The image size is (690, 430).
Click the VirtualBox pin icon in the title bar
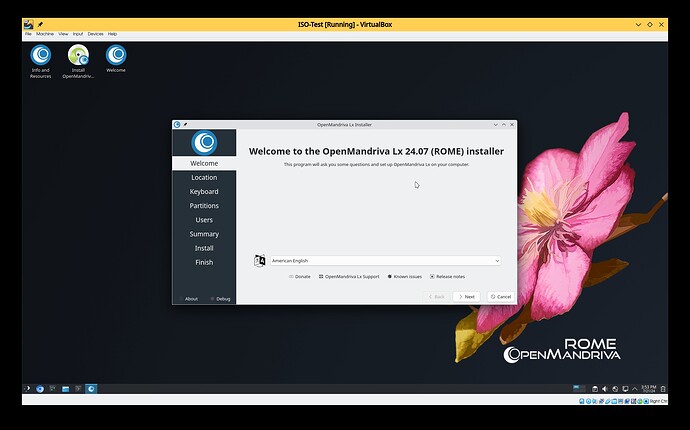coord(40,25)
